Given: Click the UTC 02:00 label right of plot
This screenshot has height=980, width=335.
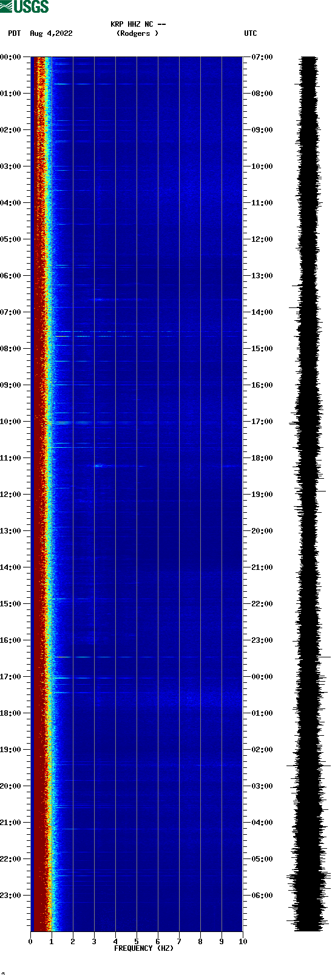Looking at the screenshot, I should (262, 750).
